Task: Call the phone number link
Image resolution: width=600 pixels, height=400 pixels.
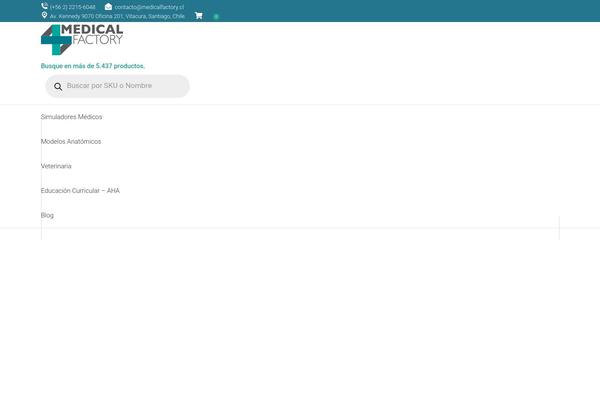Action: coord(73,7)
